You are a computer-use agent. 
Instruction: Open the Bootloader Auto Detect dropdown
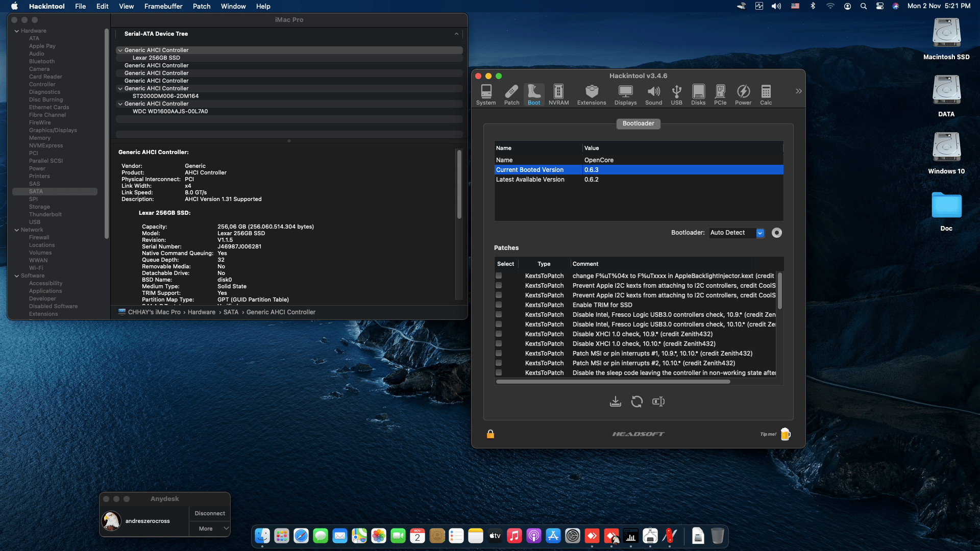(759, 233)
